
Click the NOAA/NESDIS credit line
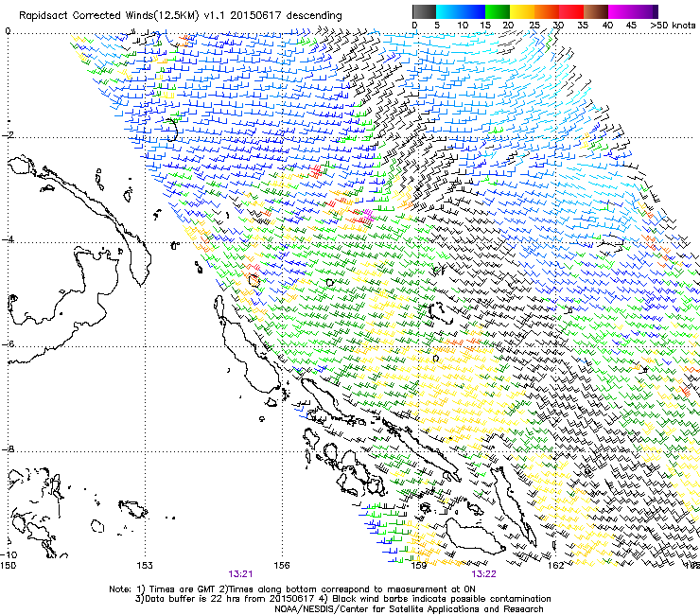[x=409, y=609]
